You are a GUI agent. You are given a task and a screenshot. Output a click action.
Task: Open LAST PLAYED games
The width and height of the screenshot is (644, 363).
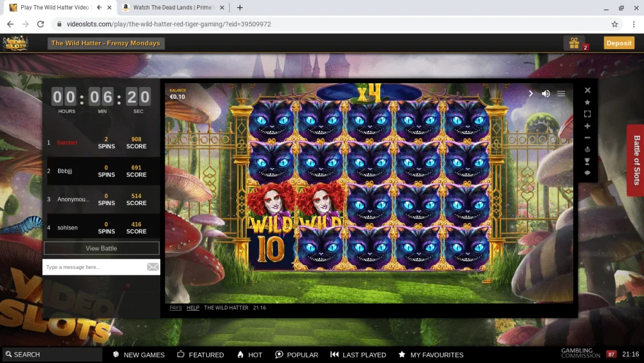[358, 355]
